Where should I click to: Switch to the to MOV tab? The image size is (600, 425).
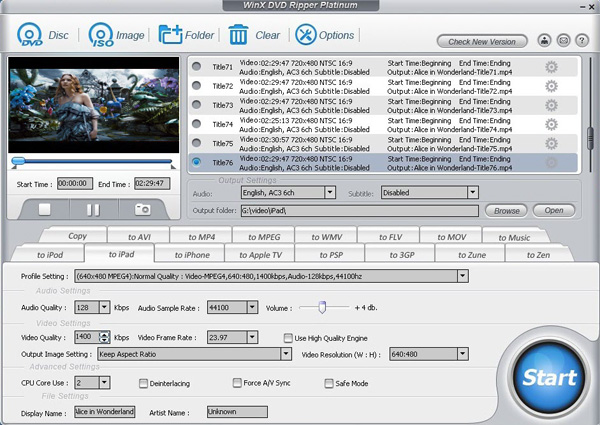[451, 236]
